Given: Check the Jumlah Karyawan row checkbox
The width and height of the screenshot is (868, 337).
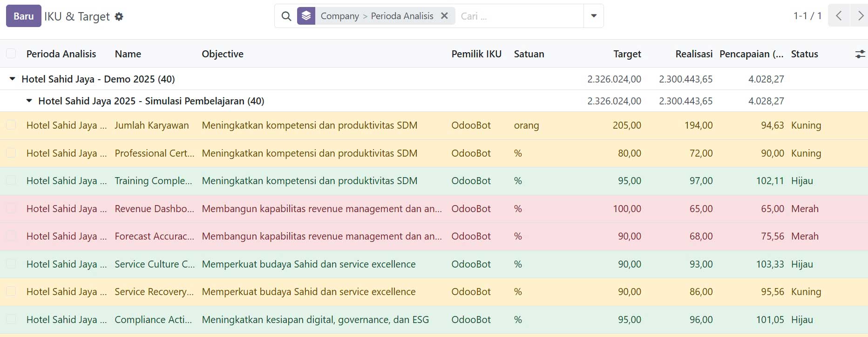Looking at the screenshot, I should click(x=11, y=125).
